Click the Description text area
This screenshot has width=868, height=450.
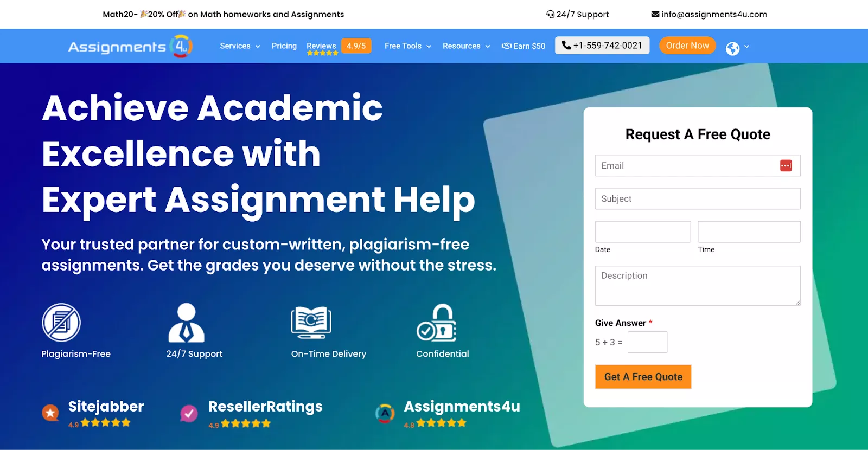click(x=698, y=286)
